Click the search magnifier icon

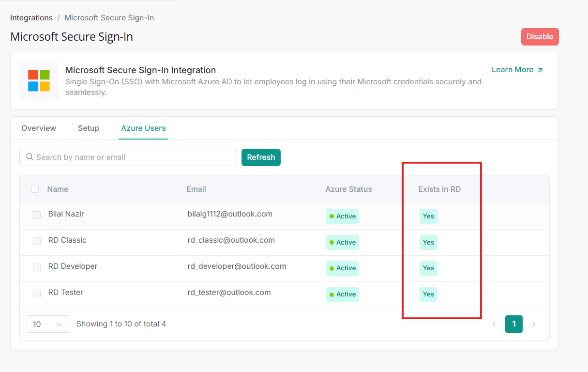[30, 157]
